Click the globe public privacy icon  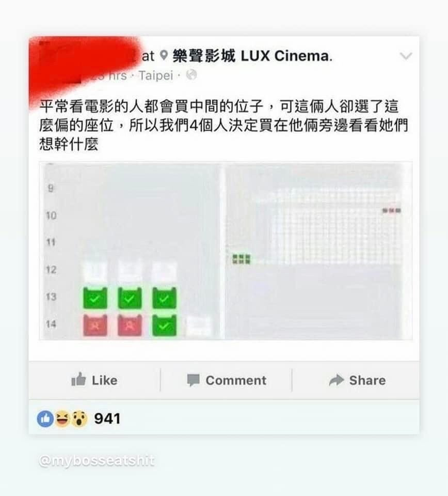tap(191, 75)
